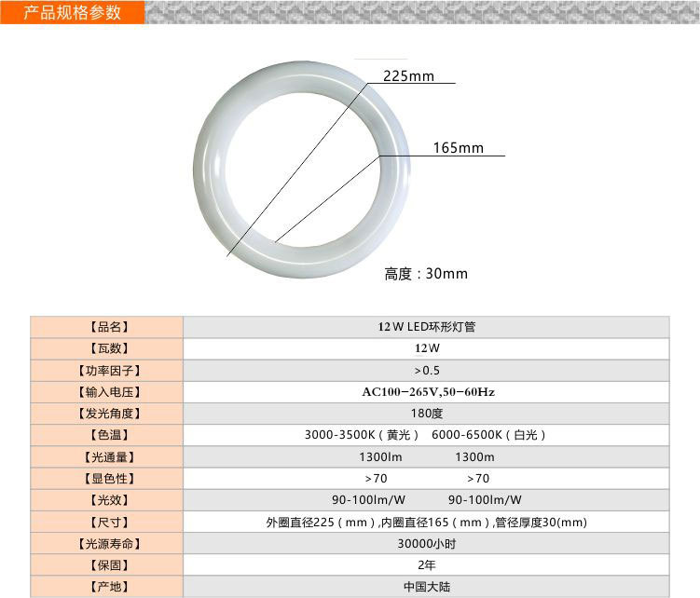Select the 外圈直径225 dimension cell
Image resolution: width=700 pixels, height=598 pixels.
(x=426, y=523)
